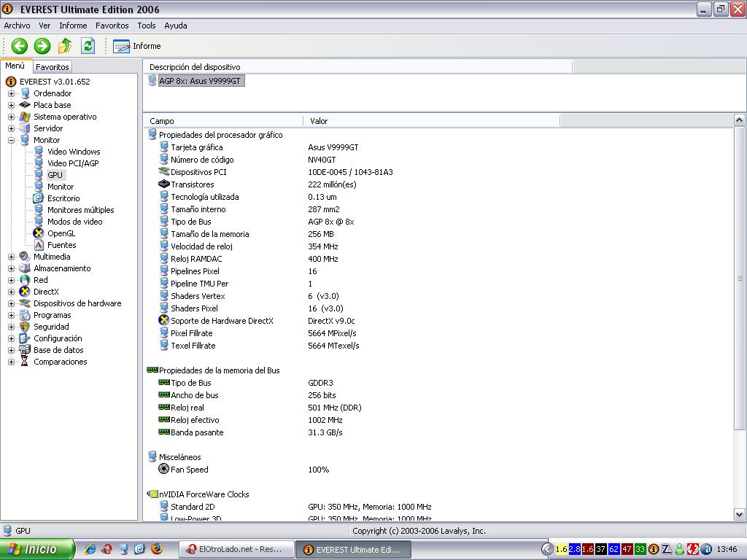
Task: Expand the Servidor tree node
Action: point(11,128)
